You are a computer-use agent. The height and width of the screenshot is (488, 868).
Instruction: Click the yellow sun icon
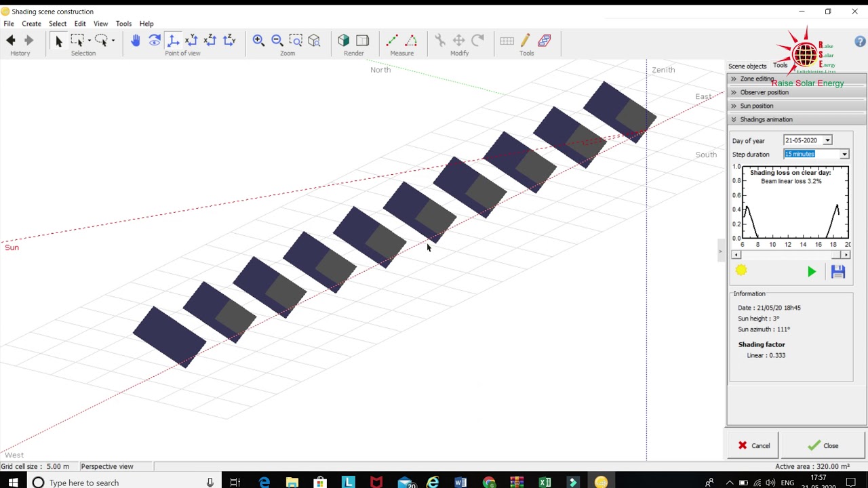click(741, 270)
